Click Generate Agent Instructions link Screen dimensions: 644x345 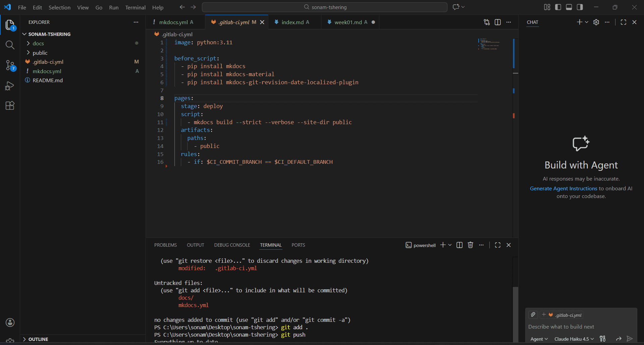(563, 189)
